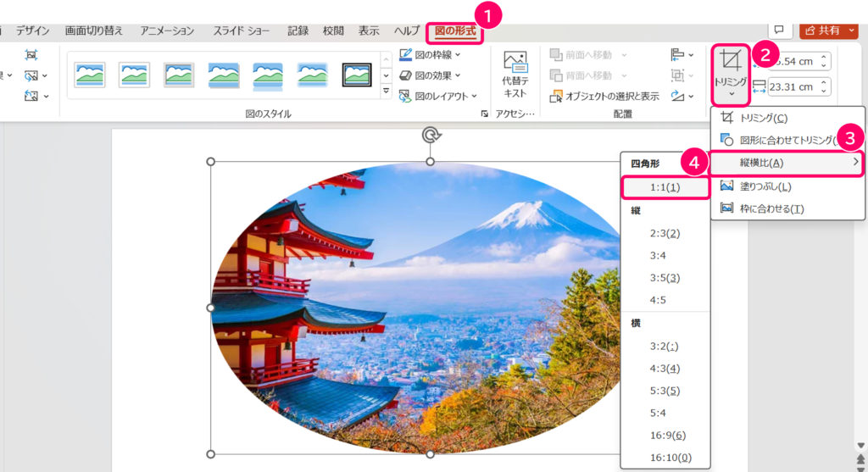The height and width of the screenshot is (472, 868).
Task: Open the 図のレイアウト dropdown
Action: (438, 97)
